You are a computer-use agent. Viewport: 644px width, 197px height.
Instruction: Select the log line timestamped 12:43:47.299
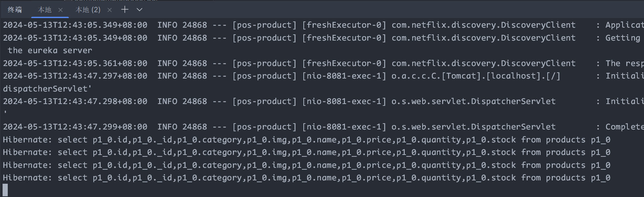click(x=323, y=127)
